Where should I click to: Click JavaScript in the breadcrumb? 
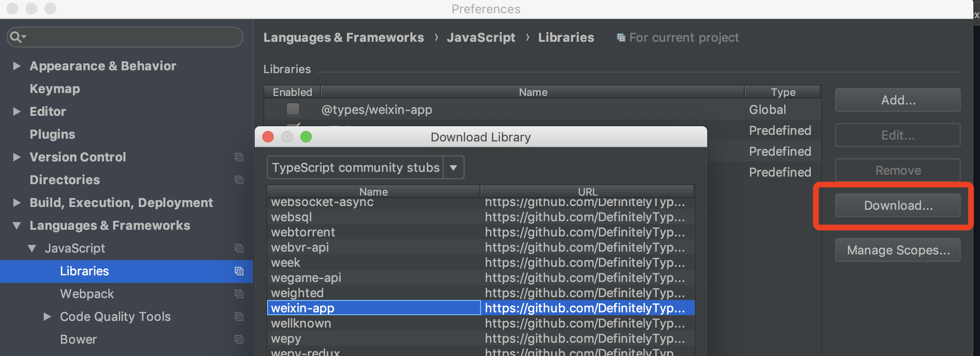point(481,37)
